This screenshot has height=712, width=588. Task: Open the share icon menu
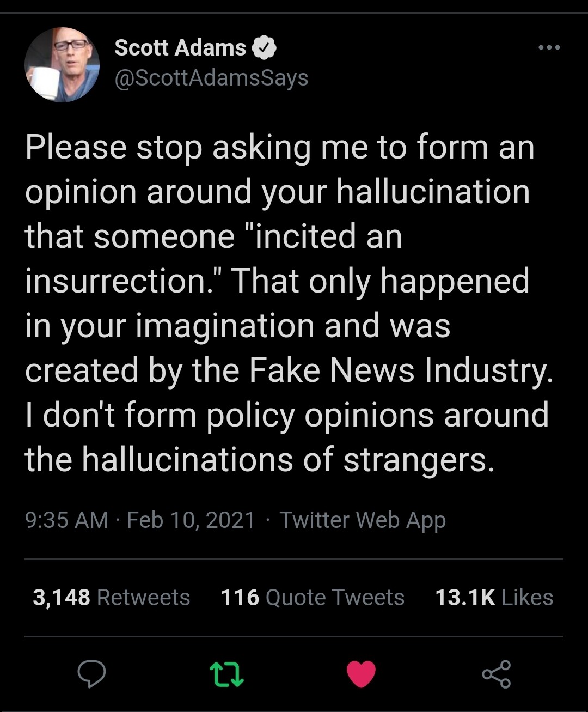[x=496, y=674]
